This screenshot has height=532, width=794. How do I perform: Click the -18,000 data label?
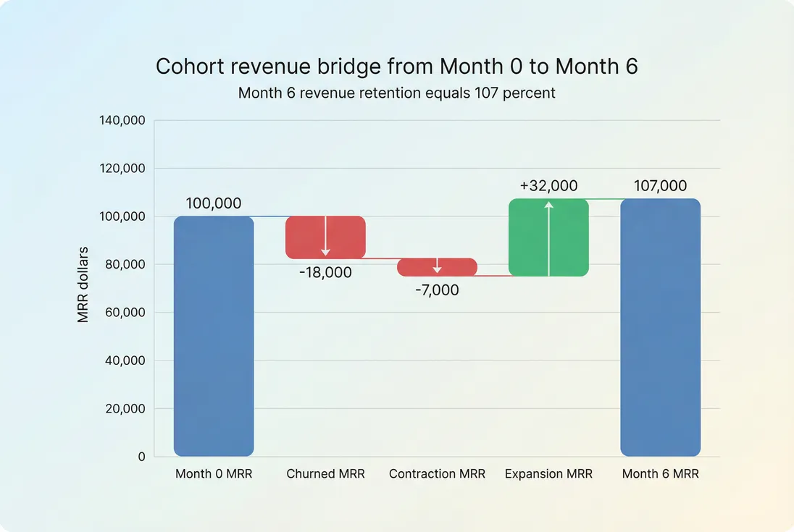point(326,273)
